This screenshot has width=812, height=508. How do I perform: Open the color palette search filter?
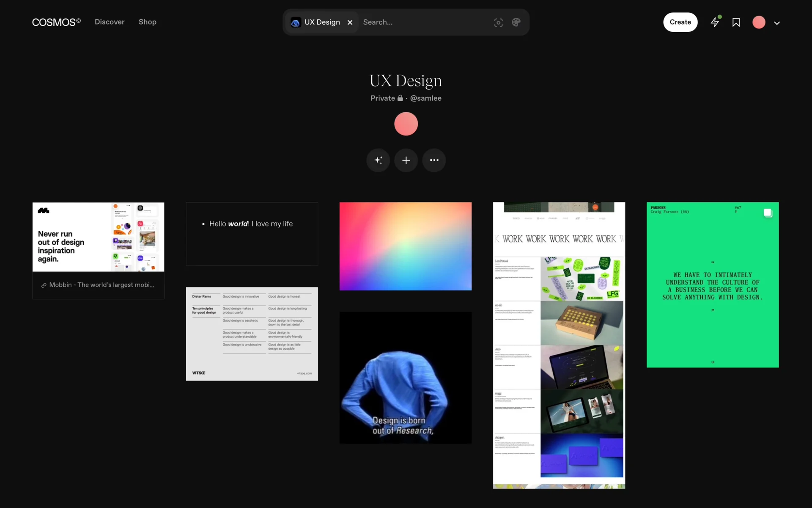tap(516, 22)
